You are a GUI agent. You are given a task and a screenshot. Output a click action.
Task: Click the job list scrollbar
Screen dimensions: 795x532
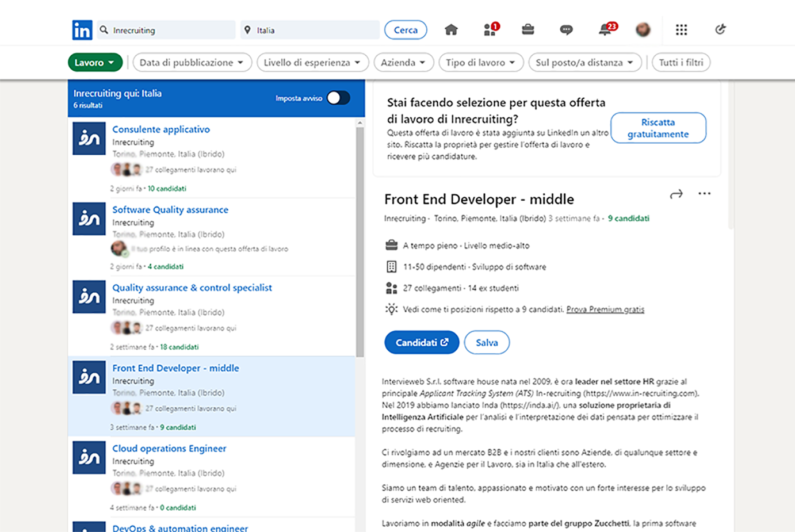click(360, 242)
